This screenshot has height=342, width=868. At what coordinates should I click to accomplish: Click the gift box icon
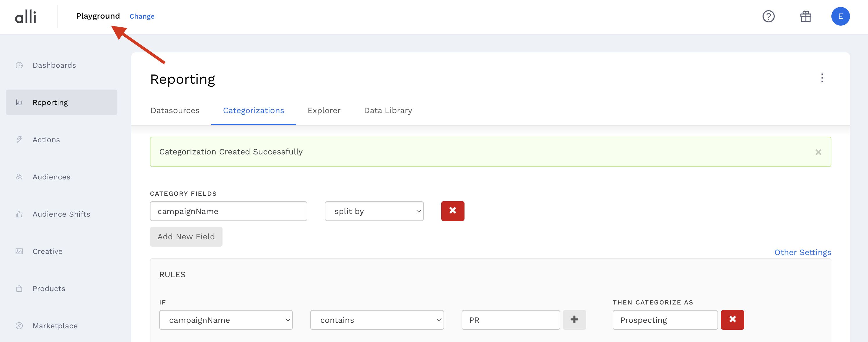click(805, 16)
